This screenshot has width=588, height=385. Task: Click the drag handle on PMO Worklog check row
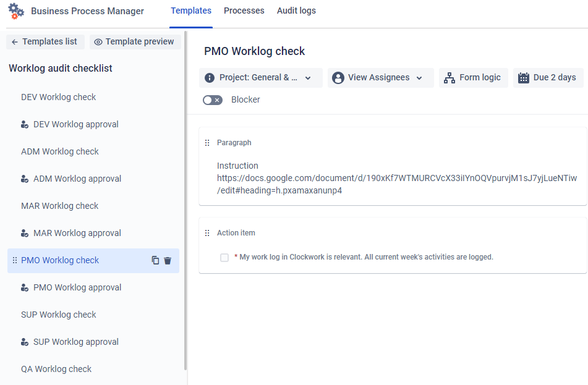[15, 260]
